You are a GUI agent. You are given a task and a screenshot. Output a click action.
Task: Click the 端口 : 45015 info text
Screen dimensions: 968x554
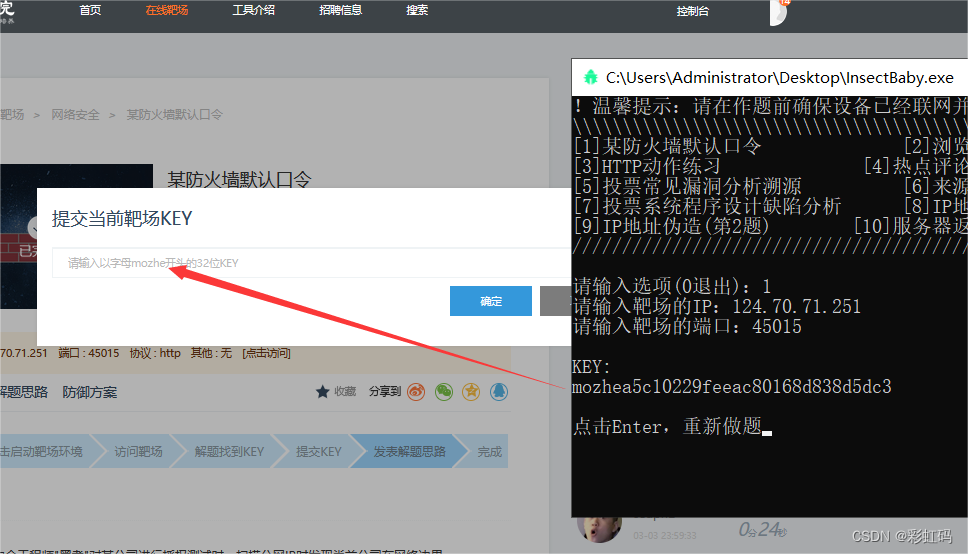click(x=89, y=353)
